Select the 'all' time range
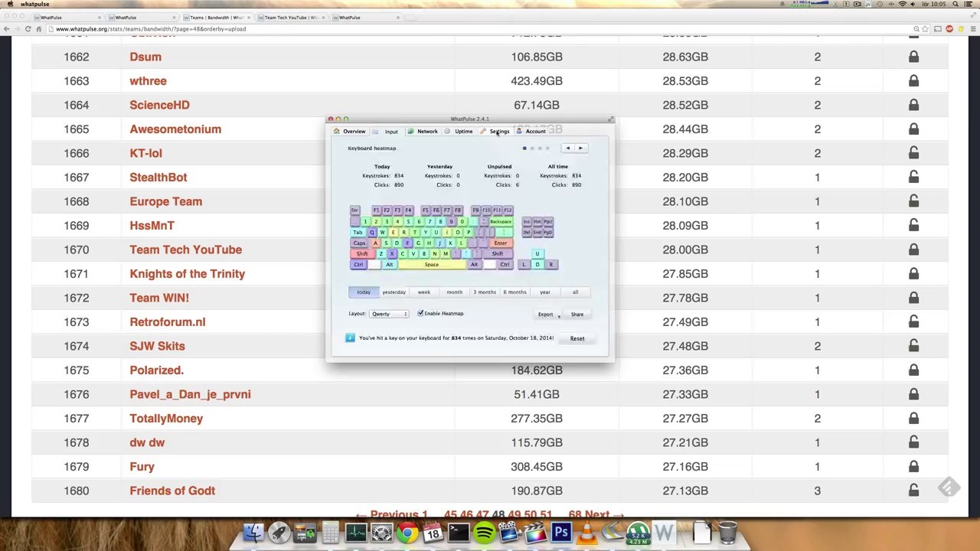The image size is (980, 551). pyautogui.click(x=575, y=292)
